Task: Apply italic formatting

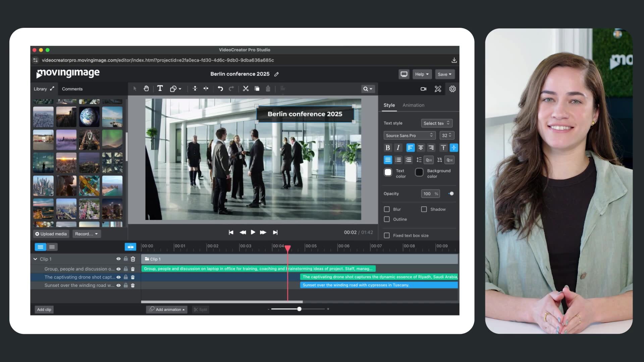Action: pos(398,147)
